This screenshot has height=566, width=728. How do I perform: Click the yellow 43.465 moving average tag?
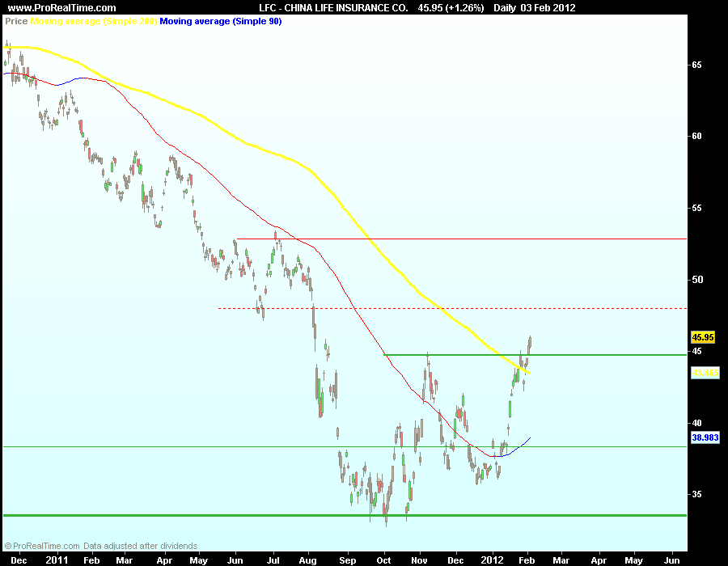point(705,373)
